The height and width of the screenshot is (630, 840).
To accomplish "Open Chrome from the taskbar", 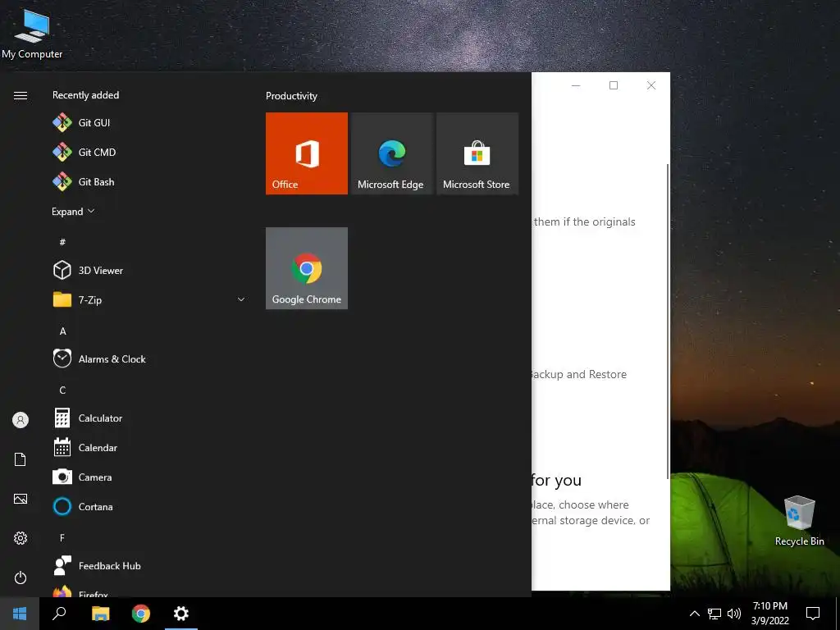I will 141,614.
